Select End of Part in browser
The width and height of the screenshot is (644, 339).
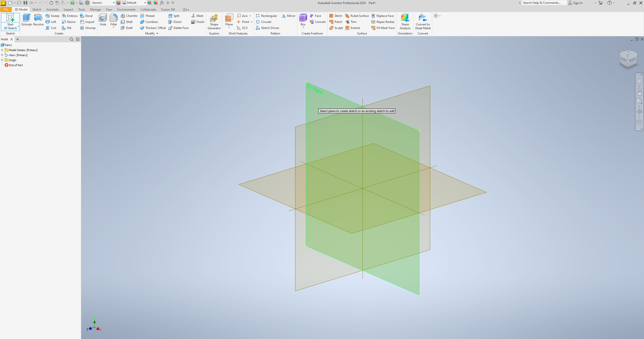14,65
